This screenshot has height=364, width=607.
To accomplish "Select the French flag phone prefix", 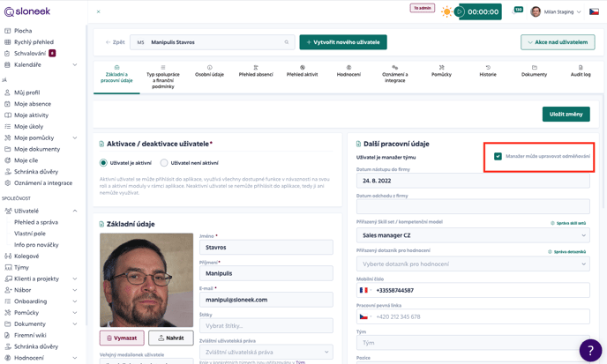I will tap(363, 290).
